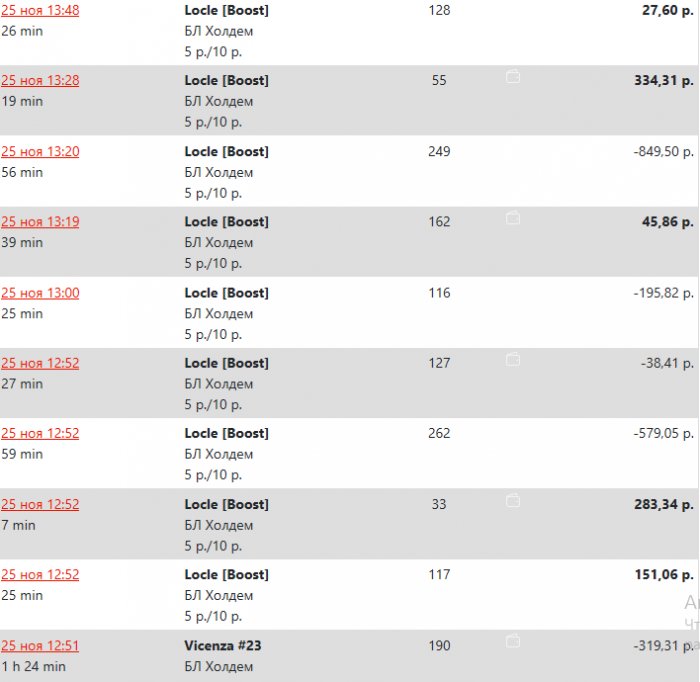Select the wallet icon beside 283,34 р.
Image resolution: width=700 pixels, height=682 pixels.
point(513,499)
